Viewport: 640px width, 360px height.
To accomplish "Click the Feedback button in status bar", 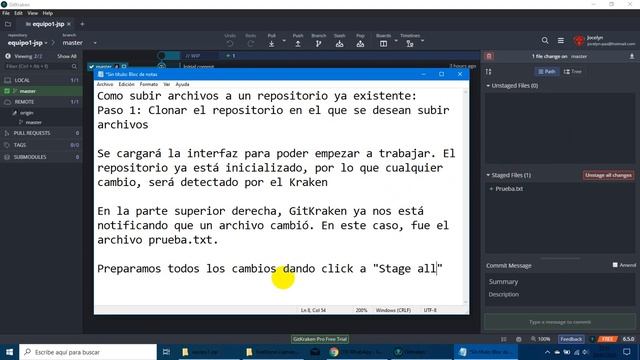I will [571, 339].
